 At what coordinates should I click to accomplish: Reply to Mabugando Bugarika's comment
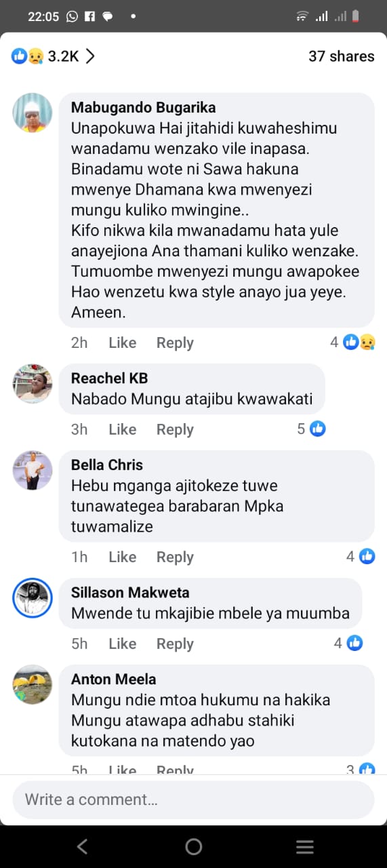click(x=175, y=342)
